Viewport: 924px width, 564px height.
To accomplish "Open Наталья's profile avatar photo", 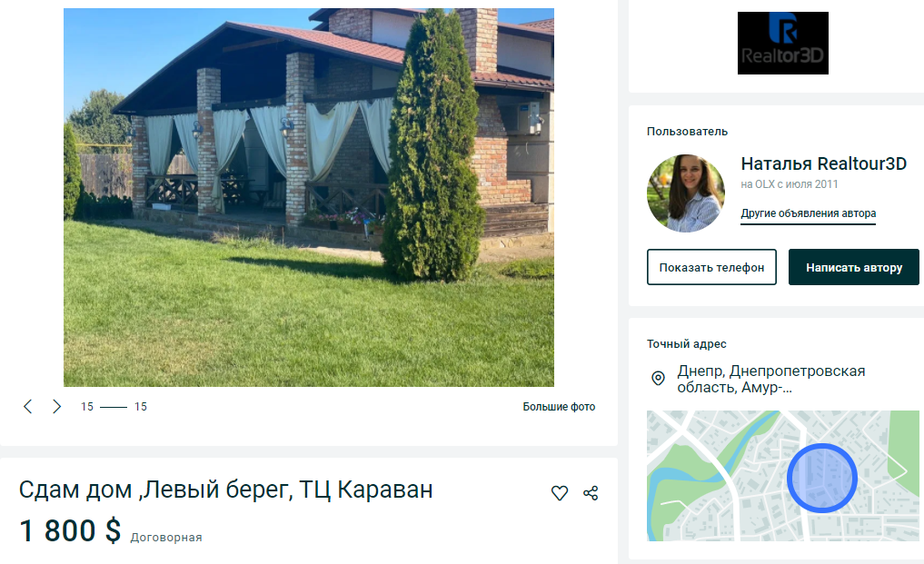I will (686, 193).
